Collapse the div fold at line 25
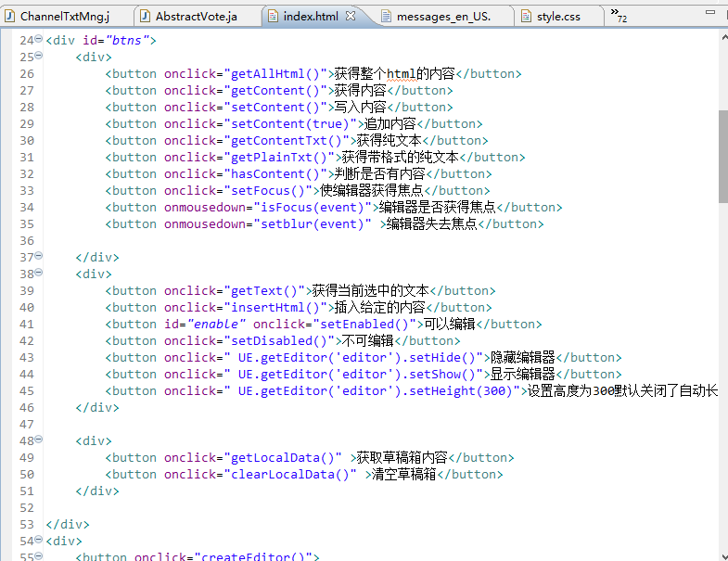Viewport: 728px width, 561px height. 39,56
